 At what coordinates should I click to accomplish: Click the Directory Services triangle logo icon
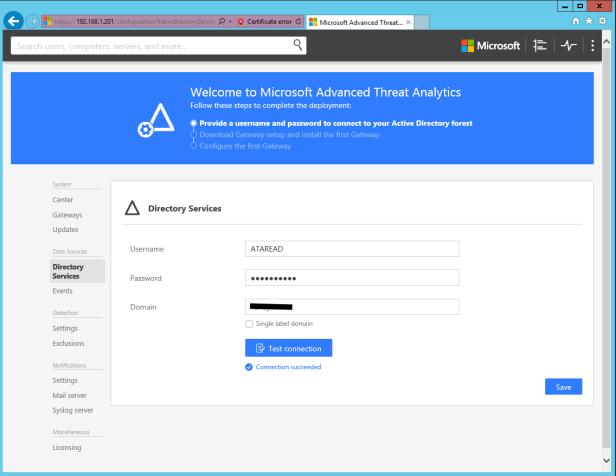pos(132,208)
